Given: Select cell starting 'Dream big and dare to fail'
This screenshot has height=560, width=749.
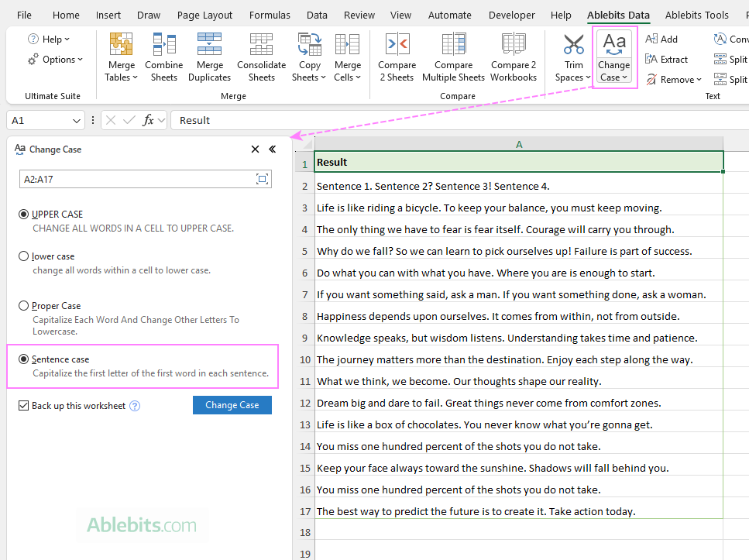Looking at the screenshot, I should (x=519, y=403).
